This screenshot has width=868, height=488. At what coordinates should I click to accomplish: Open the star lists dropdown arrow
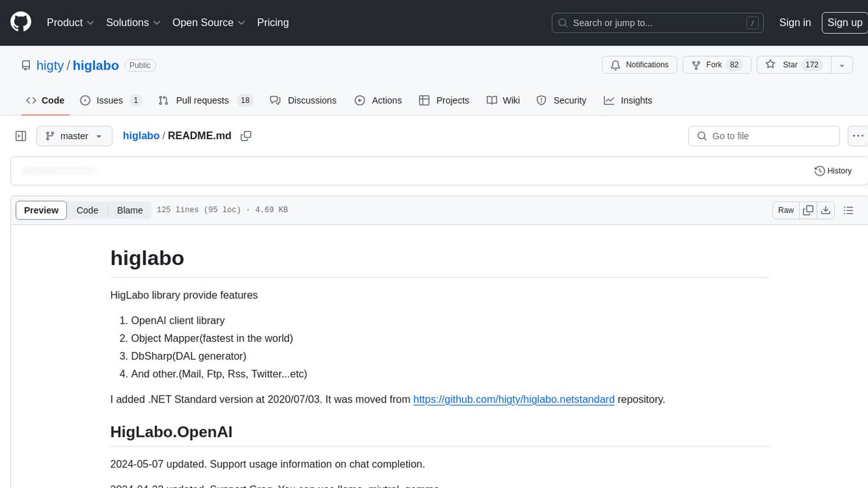tap(842, 65)
